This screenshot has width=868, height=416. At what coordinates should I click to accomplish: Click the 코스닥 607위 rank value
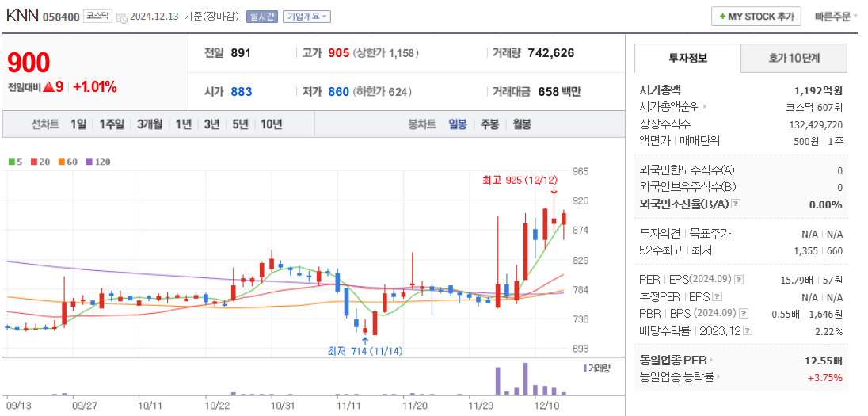(x=814, y=107)
